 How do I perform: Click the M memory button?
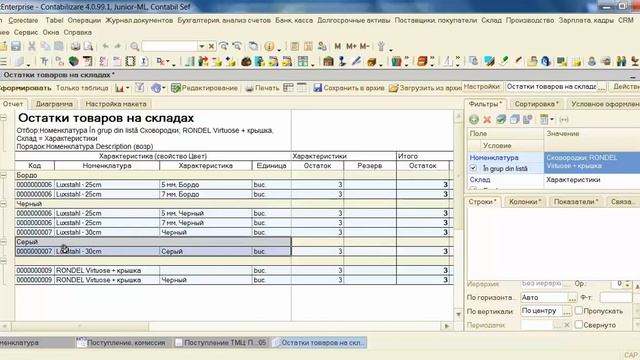338,47
